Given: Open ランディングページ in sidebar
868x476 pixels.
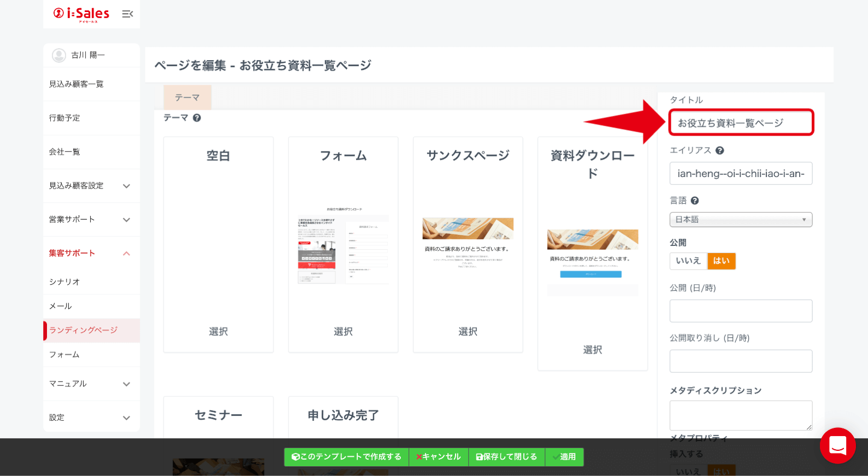Looking at the screenshot, I should [x=84, y=331].
